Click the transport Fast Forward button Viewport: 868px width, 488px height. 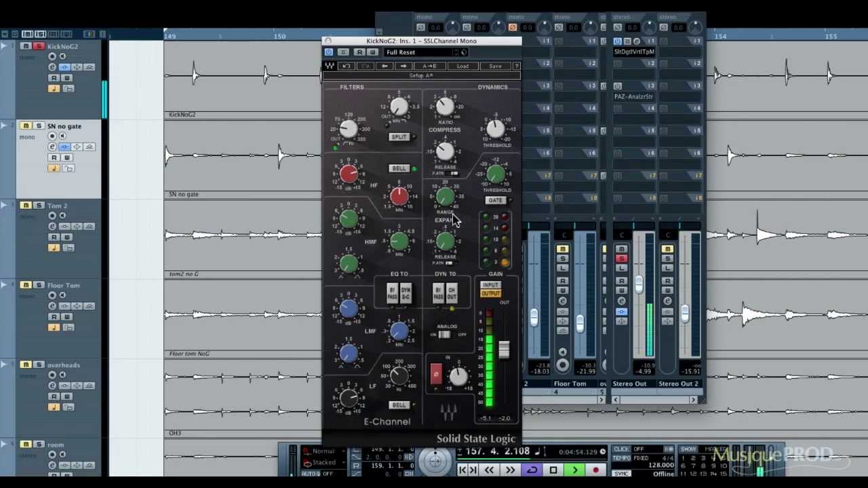tap(510, 470)
